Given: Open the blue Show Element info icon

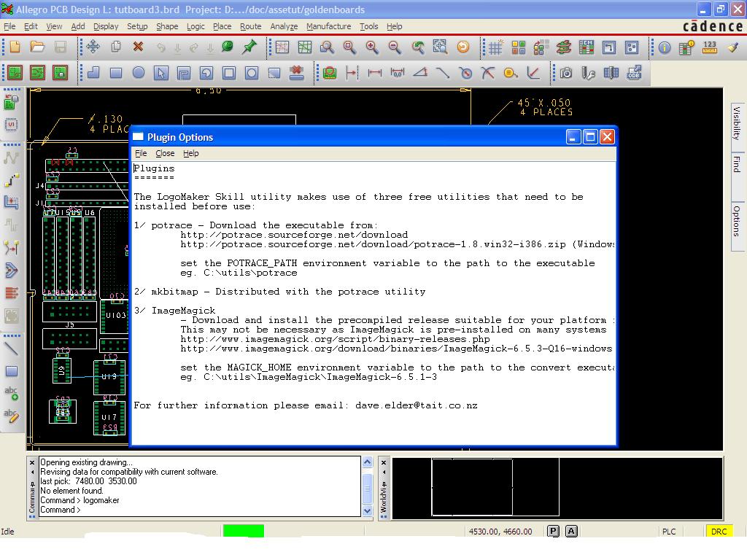Looking at the screenshot, I should [665, 47].
